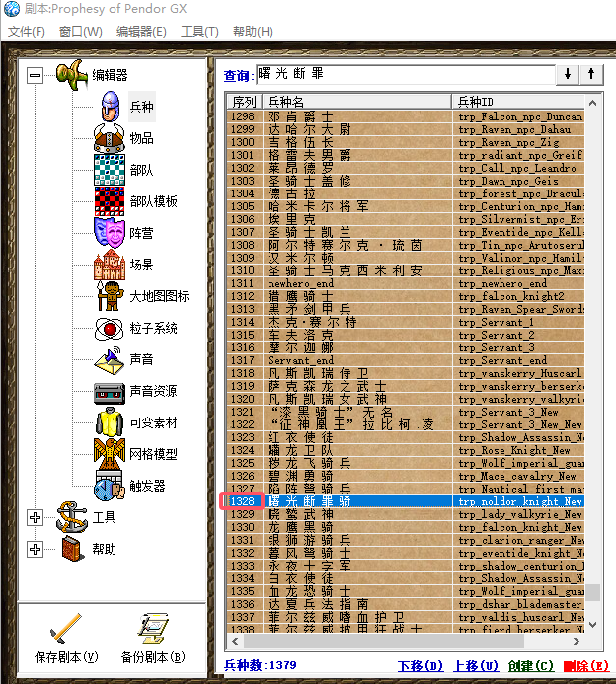This screenshot has height=684, width=616.
Task: Open the 窗口(W) menu
Action: [80, 32]
